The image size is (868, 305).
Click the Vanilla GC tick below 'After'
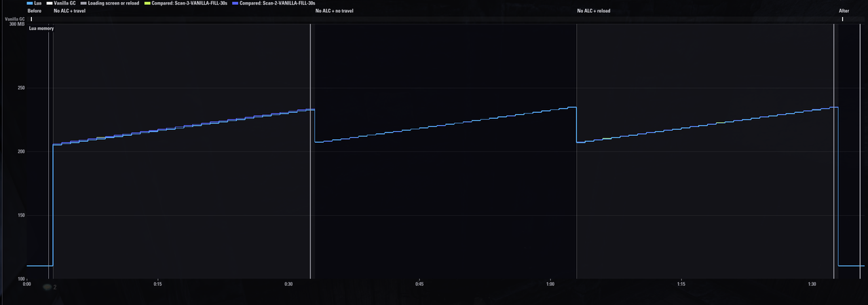[843, 19]
